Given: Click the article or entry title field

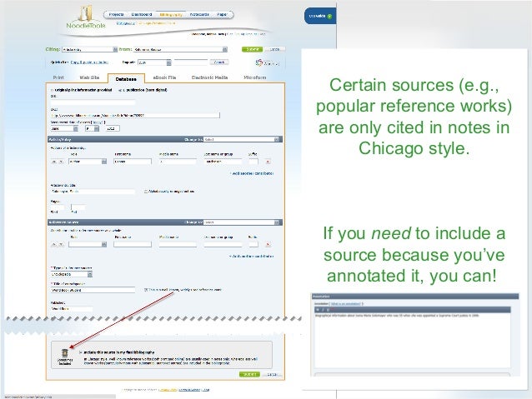Looking at the screenshot, I should click(x=93, y=192).
